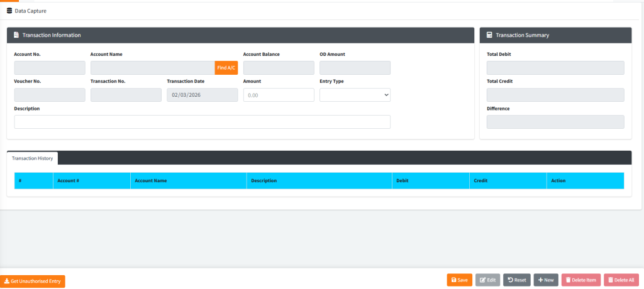Click the Debit column header
The height and width of the screenshot is (289, 644).
402,181
